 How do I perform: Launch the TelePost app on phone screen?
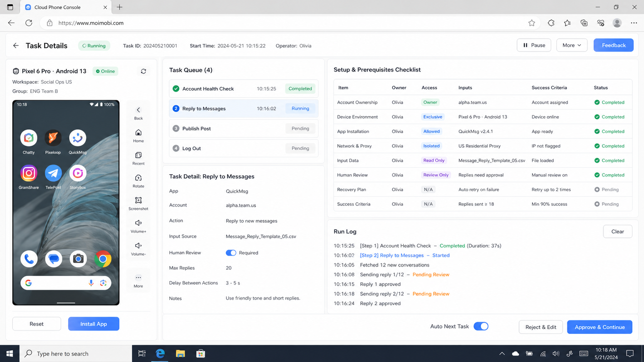(x=53, y=173)
